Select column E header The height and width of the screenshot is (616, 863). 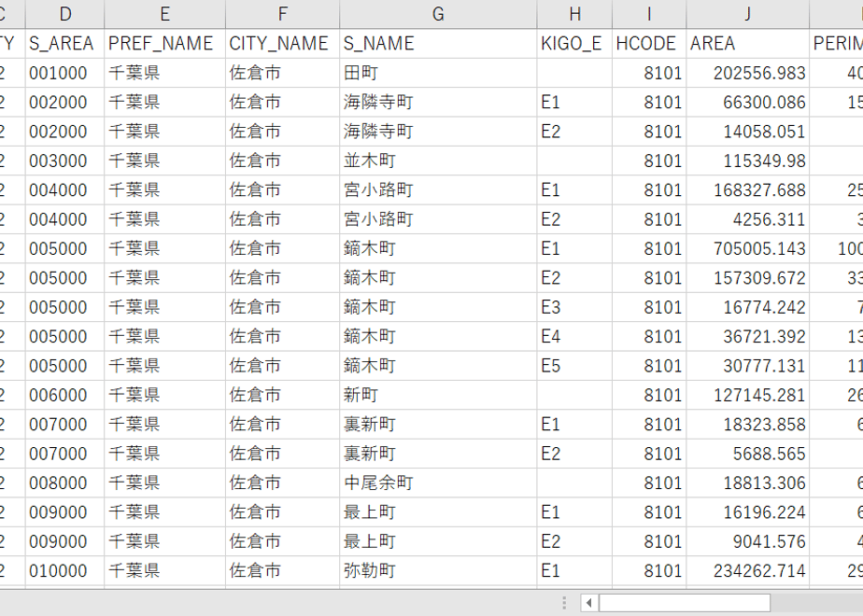(164, 14)
